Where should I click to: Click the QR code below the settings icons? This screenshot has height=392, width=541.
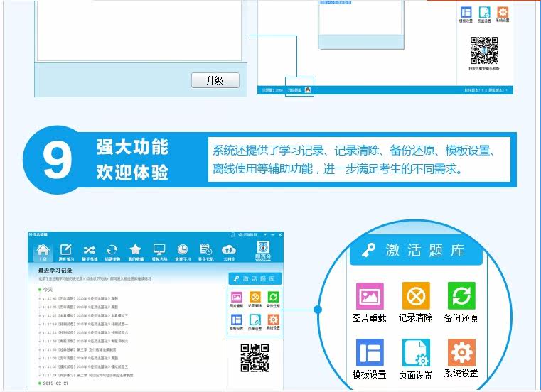254,358
